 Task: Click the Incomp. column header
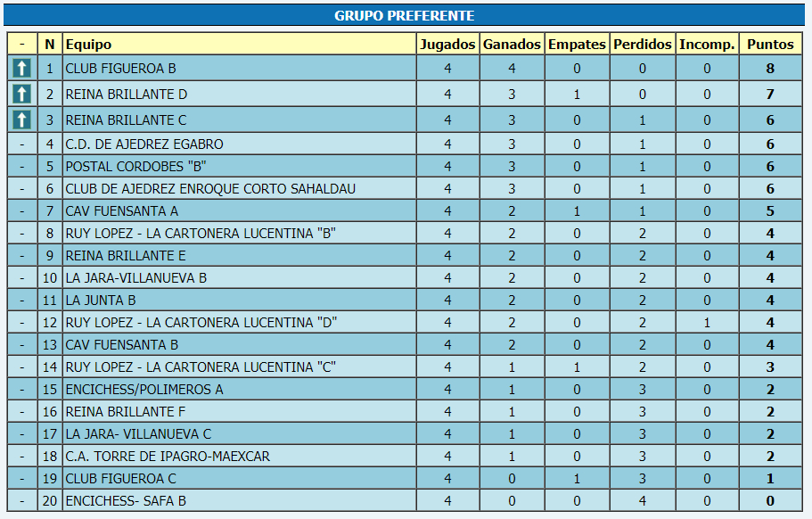pos(708,45)
